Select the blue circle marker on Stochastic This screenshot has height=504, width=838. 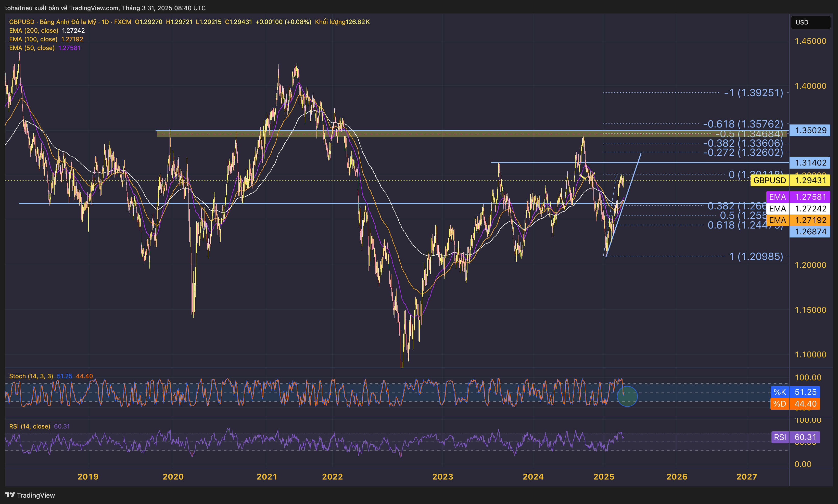click(627, 396)
